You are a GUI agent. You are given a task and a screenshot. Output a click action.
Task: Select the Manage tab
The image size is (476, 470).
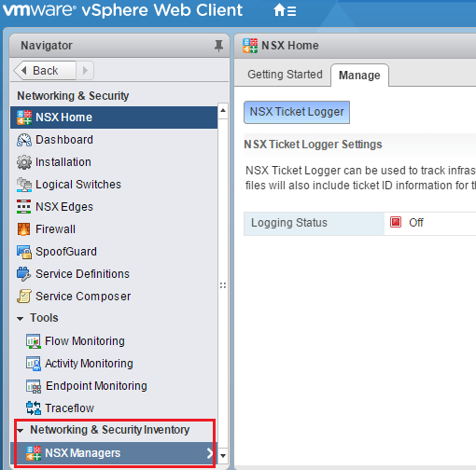(359, 76)
